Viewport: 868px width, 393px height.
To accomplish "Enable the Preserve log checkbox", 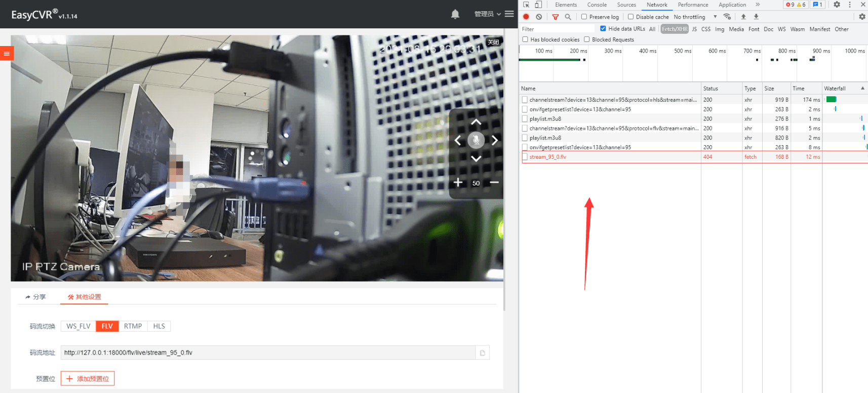I will tap(584, 17).
